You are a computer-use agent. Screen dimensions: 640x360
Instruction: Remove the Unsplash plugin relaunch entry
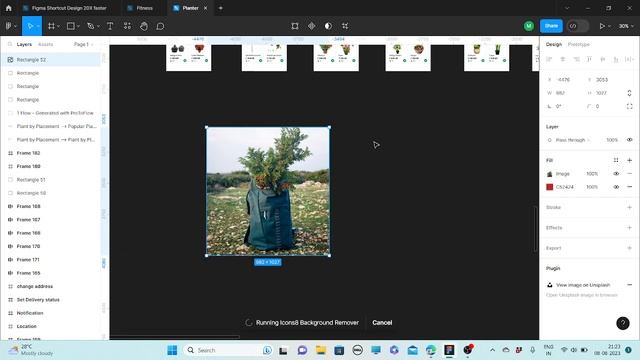[x=629, y=285]
